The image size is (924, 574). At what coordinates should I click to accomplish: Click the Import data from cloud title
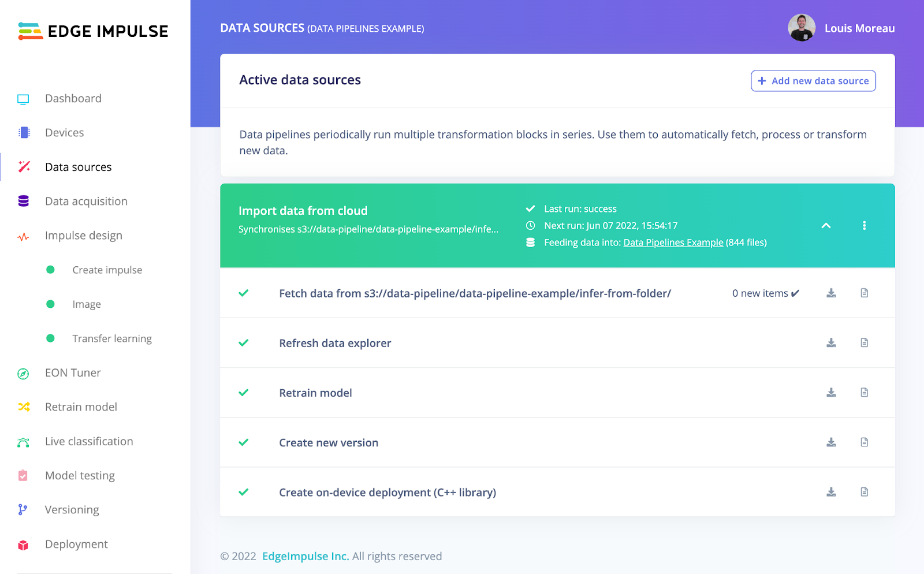[303, 211]
